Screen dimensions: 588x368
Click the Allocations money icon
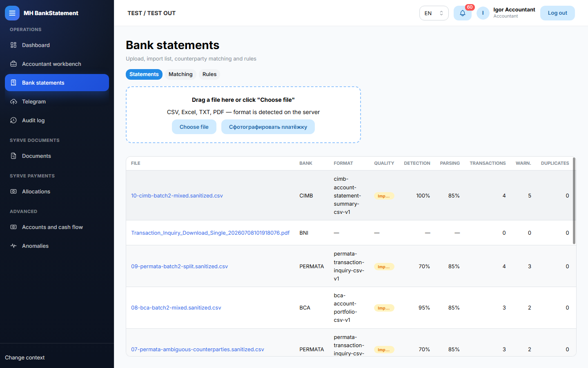(13, 191)
